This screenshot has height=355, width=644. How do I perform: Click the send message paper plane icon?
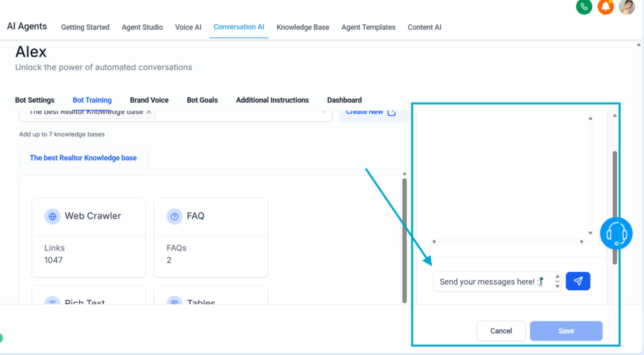[x=578, y=281]
